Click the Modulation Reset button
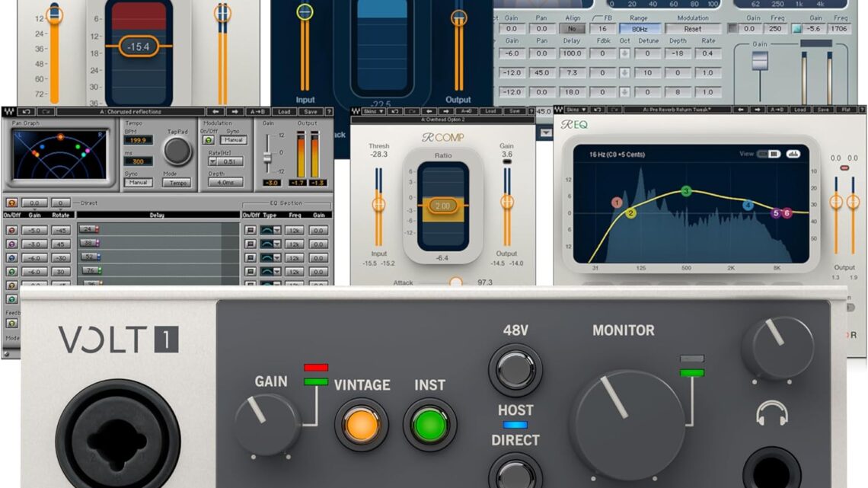The height and width of the screenshot is (488, 868). (x=691, y=28)
